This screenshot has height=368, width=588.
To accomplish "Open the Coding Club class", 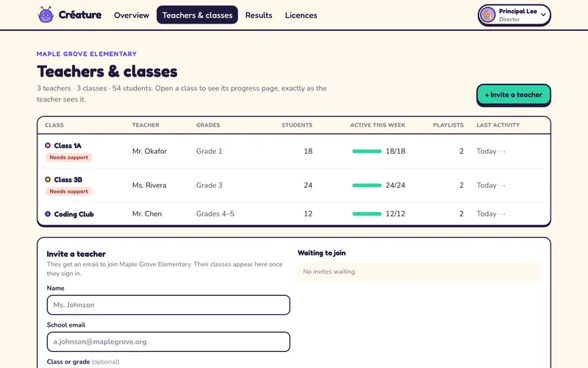I will pos(74,214).
